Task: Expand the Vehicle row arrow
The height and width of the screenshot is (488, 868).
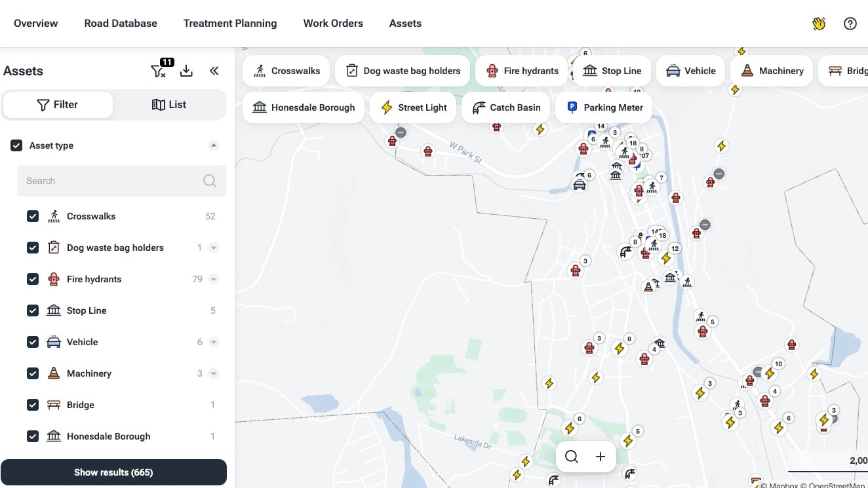Action: [x=213, y=342]
